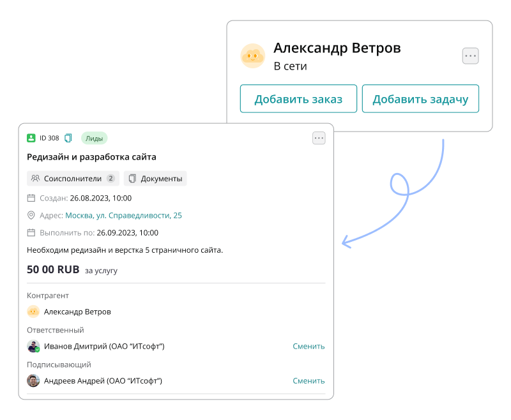Open the three-dots menu on Александр Ветров card
Image resolution: width=511 pixels, height=420 pixels.
click(x=470, y=56)
